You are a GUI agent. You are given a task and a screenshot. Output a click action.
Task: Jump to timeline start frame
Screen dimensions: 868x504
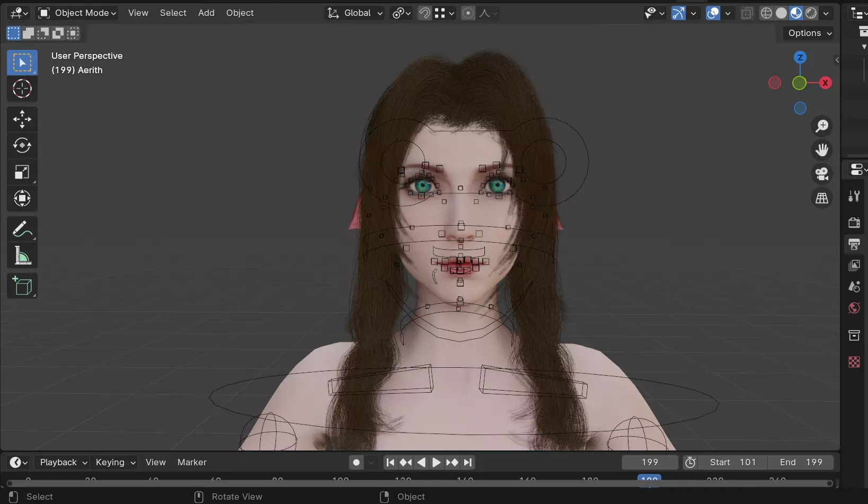(x=390, y=463)
